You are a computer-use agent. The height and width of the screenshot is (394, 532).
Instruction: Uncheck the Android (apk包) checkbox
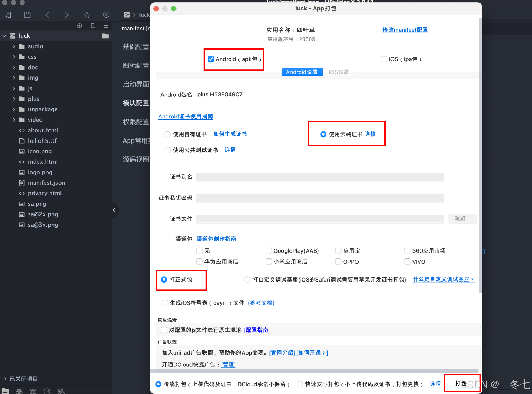211,59
